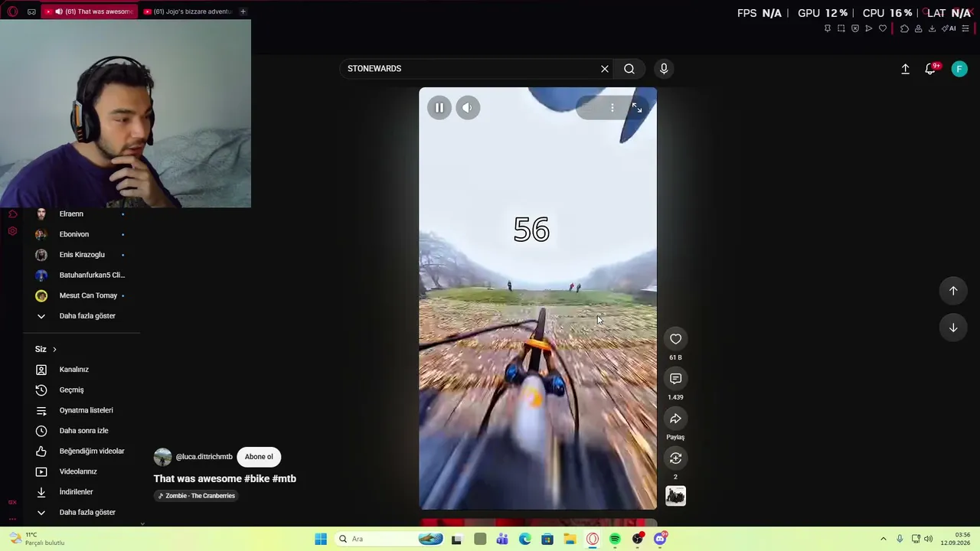Mute the Shorts video volume

click(467, 108)
